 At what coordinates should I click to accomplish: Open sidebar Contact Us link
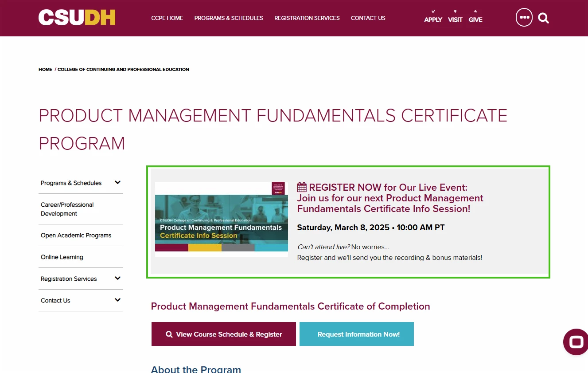(x=55, y=301)
